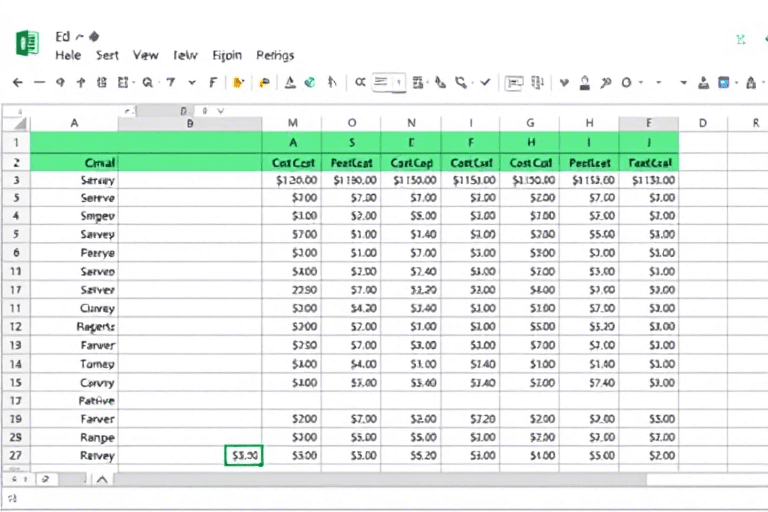Select the highlighted $3.30 cell in row 27
The height and width of the screenshot is (512, 768).
coord(244,456)
